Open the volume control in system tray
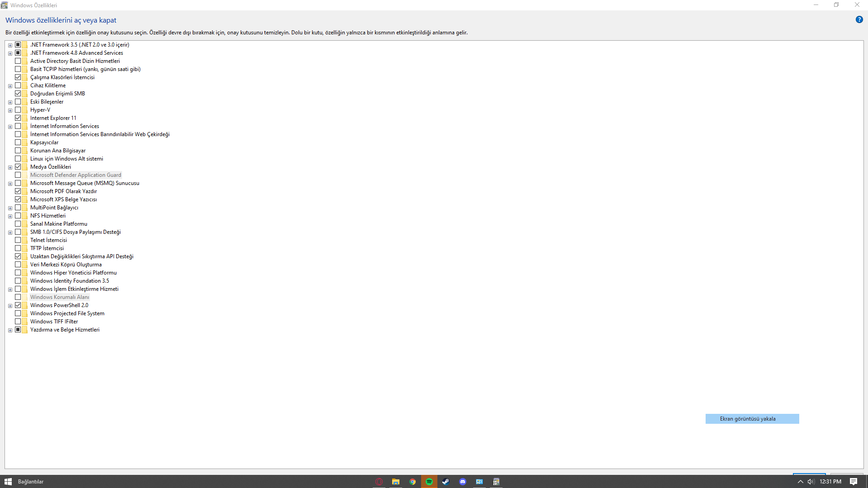This screenshot has height=488, width=868. [811, 482]
